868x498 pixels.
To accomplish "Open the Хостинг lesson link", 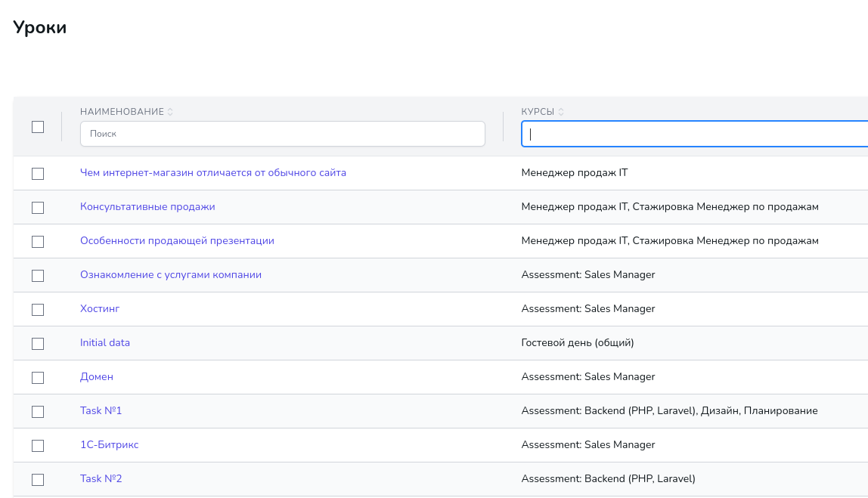I will [100, 309].
